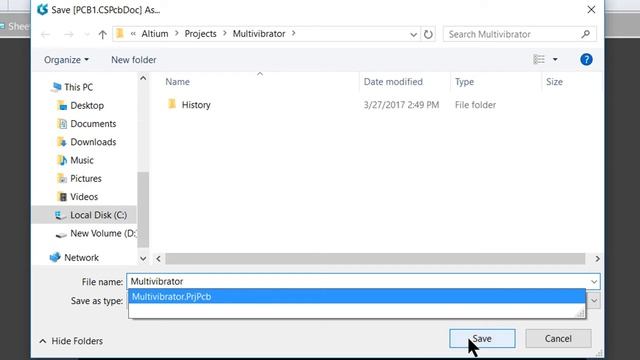Image resolution: width=640 pixels, height=360 pixels.
Task: Change view layout icon
Action: (539, 60)
